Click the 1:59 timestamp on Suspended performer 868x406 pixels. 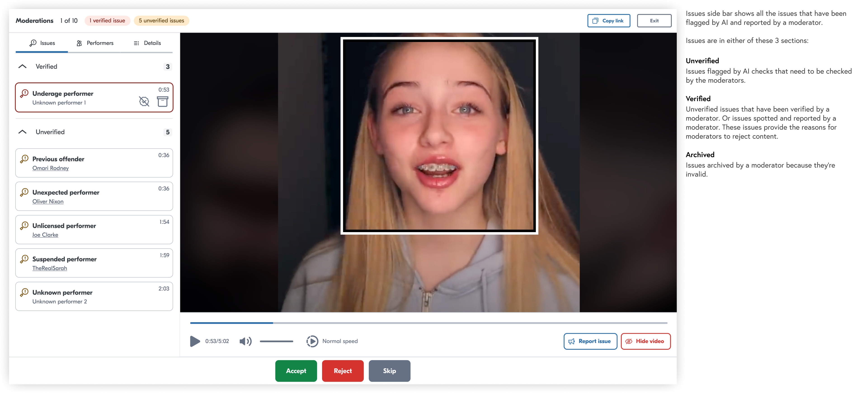[165, 255]
